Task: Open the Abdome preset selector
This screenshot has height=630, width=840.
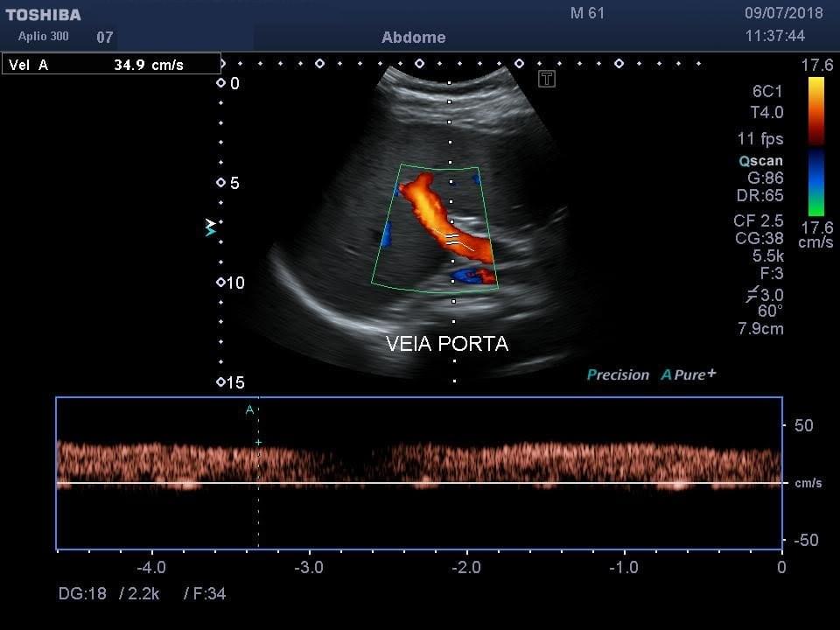Action: 413,38
